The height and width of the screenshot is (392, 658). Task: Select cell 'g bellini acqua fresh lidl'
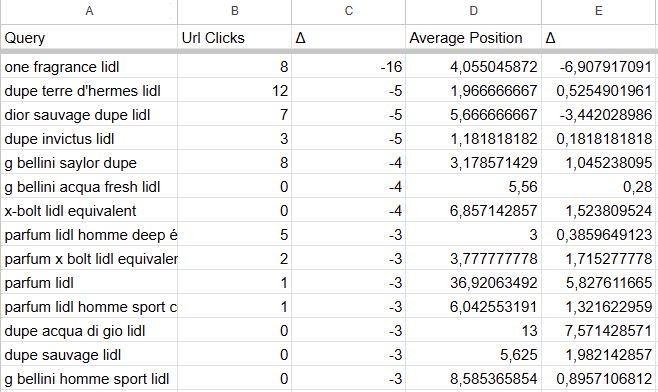coord(89,186)
